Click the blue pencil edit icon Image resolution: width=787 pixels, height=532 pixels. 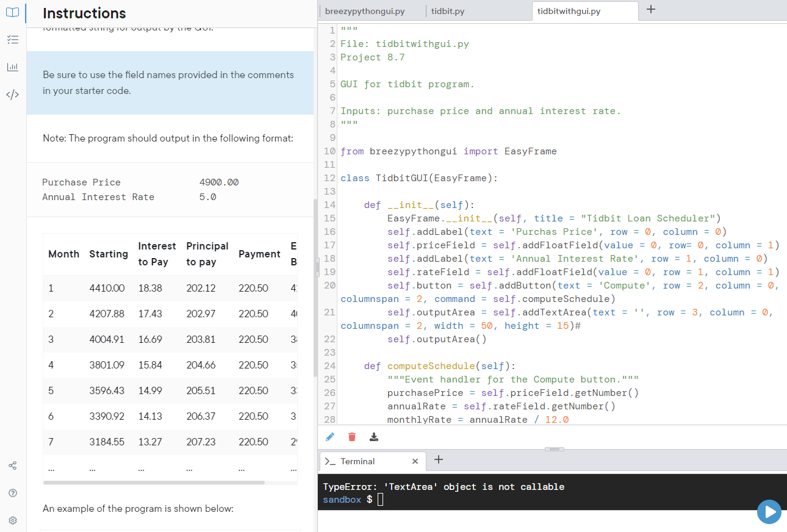pyautogui.click(x=330, y=437)
